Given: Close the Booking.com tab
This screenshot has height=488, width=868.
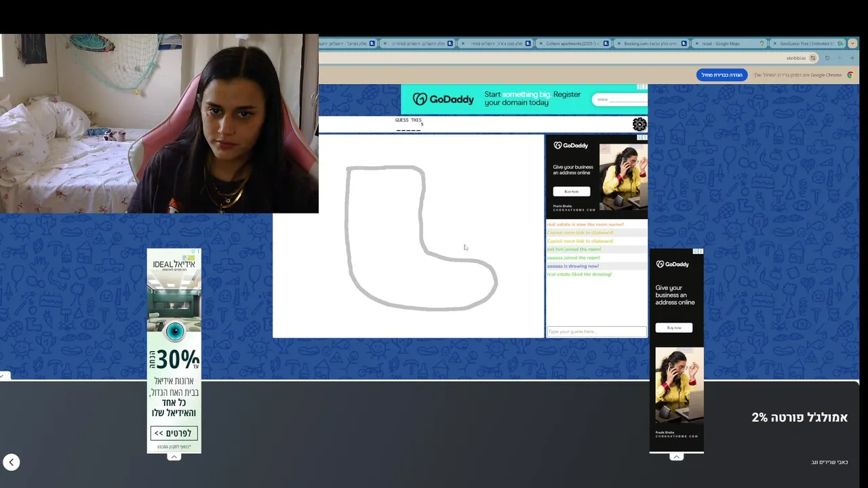Looking at the screenshot, I should click(x=618, y=43).
